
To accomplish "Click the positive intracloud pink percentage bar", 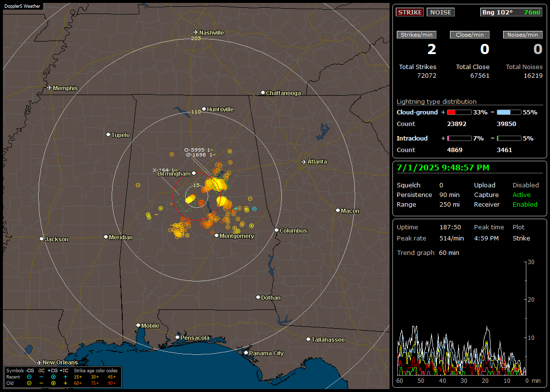I will 459,139.
